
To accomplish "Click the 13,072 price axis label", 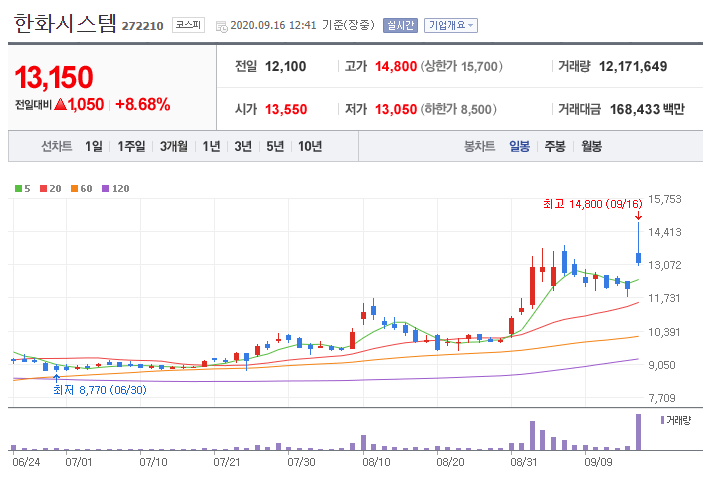I will (664, 265).
